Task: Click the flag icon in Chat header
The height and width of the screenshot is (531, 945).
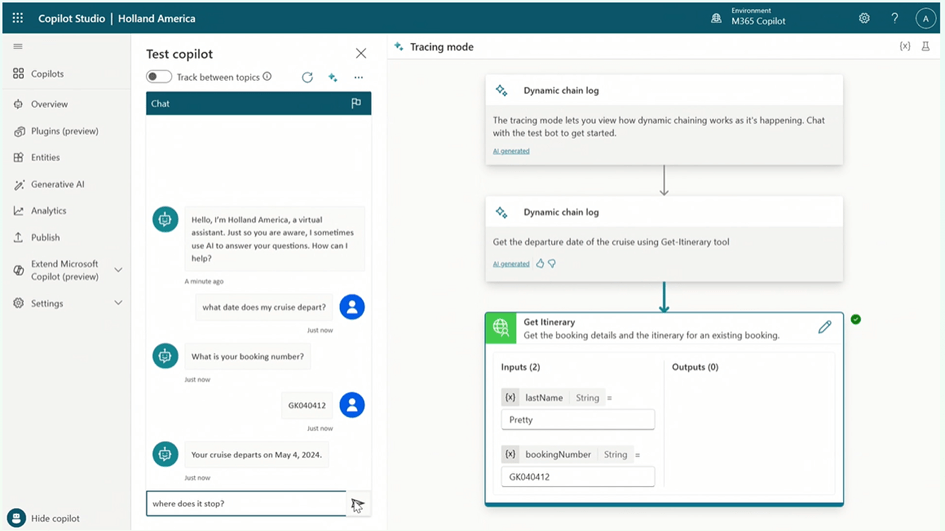Action: pos(355,103)
